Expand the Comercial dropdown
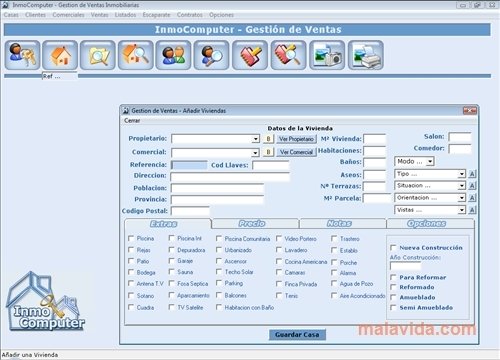 [256, 153]
